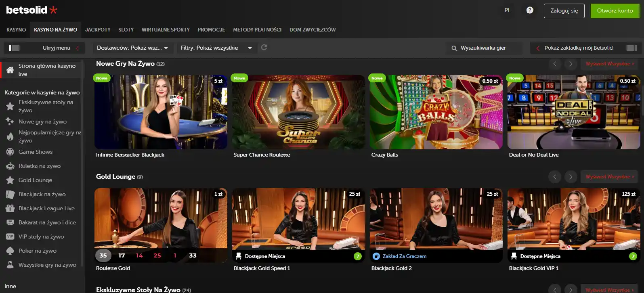This screenshot has height=293, width=644.
Task: Click the Ruletka na żywo roulette icon
Action: (10, 166)
